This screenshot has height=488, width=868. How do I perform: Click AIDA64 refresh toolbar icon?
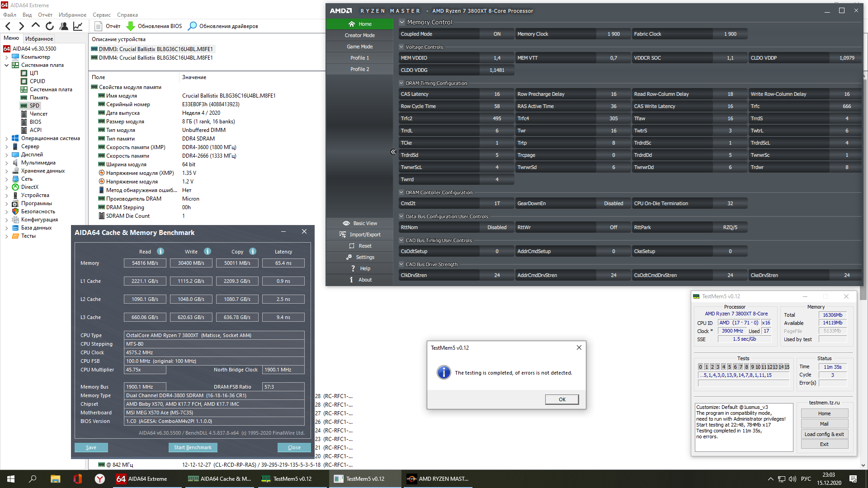click(50, 26)
